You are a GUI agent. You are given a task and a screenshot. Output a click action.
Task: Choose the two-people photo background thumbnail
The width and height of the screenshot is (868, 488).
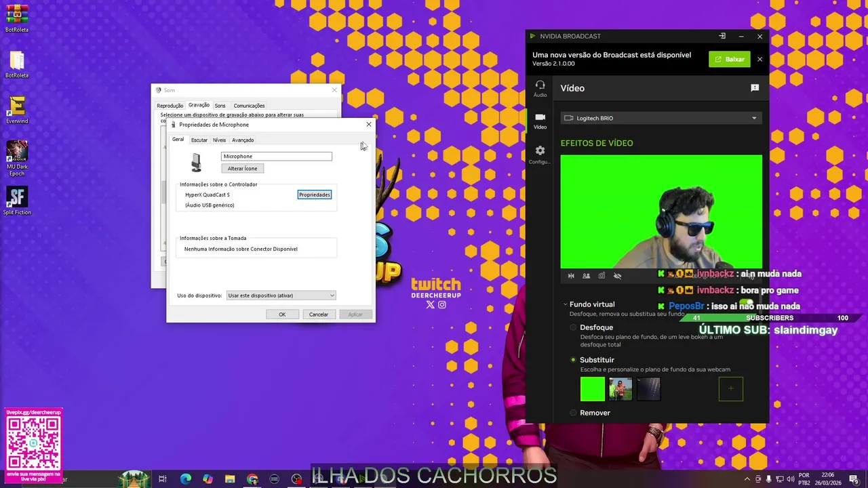click(x=620, y=389)
